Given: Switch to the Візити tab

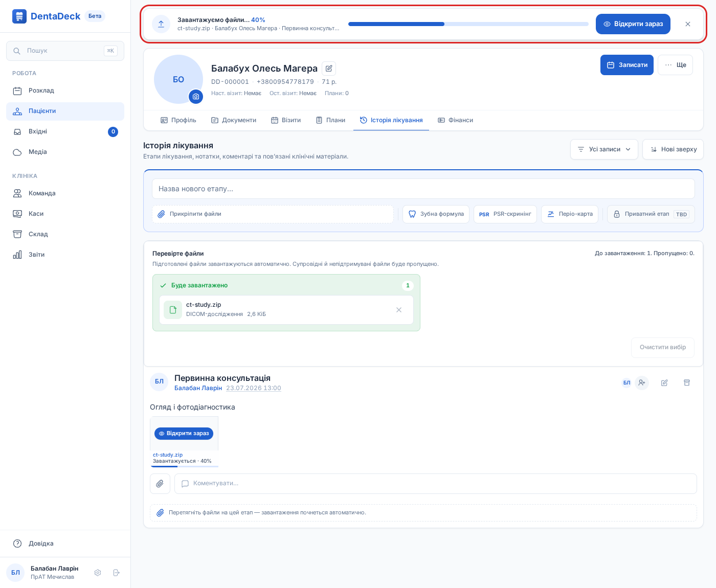Looking at the screenshot, I should tap(286, 120).
